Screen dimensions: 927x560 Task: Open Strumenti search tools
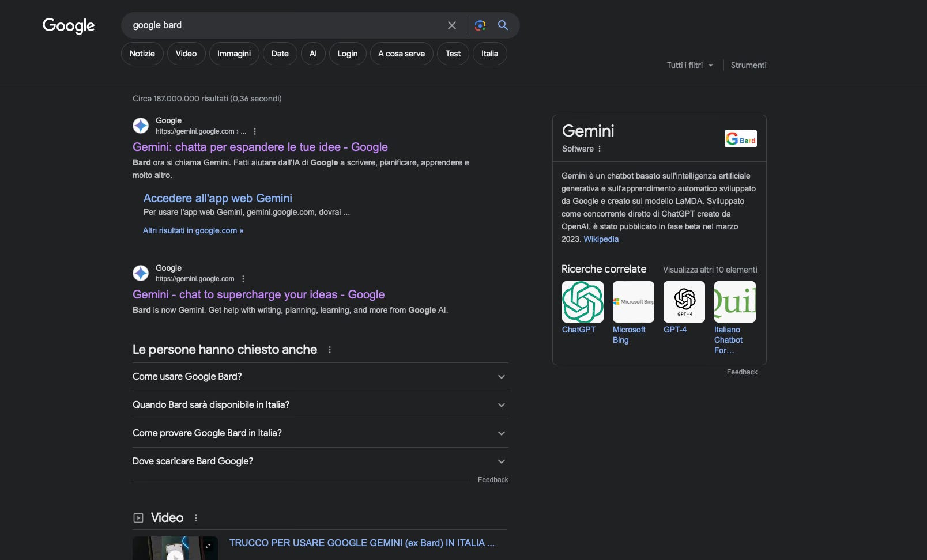pyautogui.click(x=748, y=65)
